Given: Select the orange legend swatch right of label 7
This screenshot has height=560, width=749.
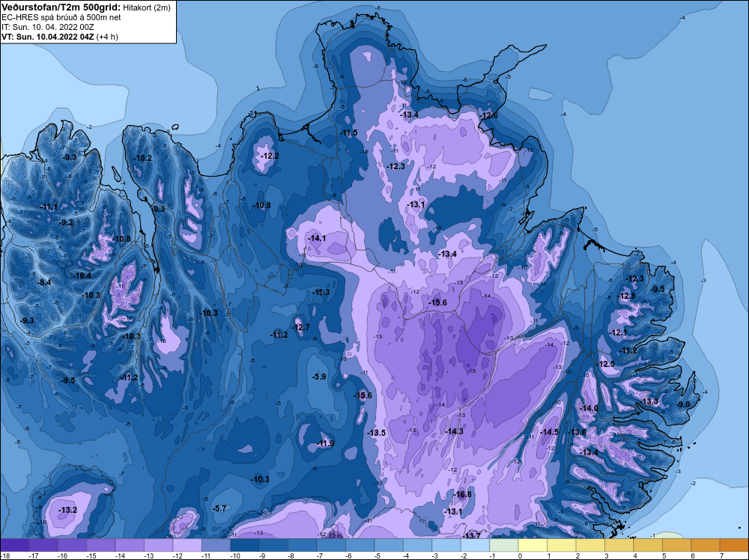Looking at the screenshot, I should click(734, 545).
